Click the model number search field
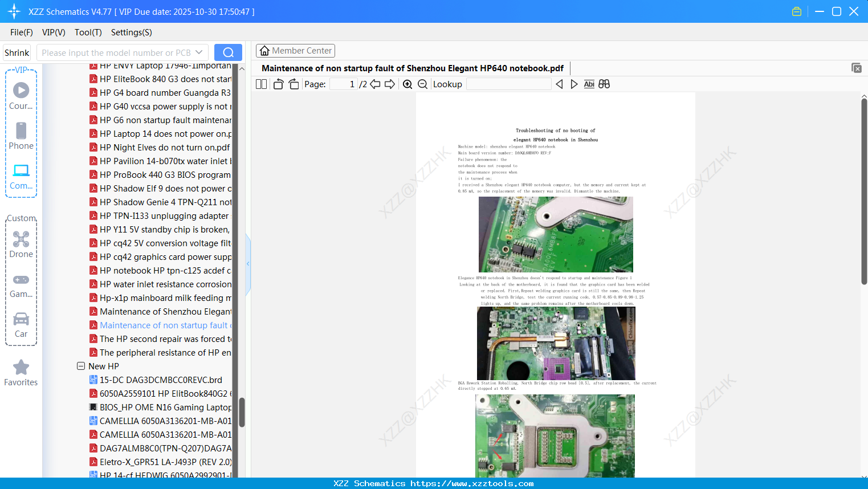This screenshot has height=489, width=868. coord(116,52)
